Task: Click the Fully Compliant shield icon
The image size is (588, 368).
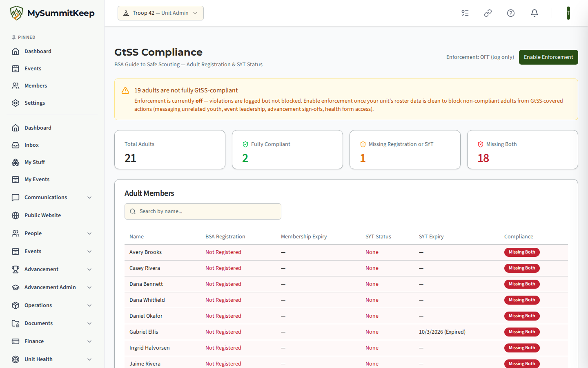Action: pos(245,144)
